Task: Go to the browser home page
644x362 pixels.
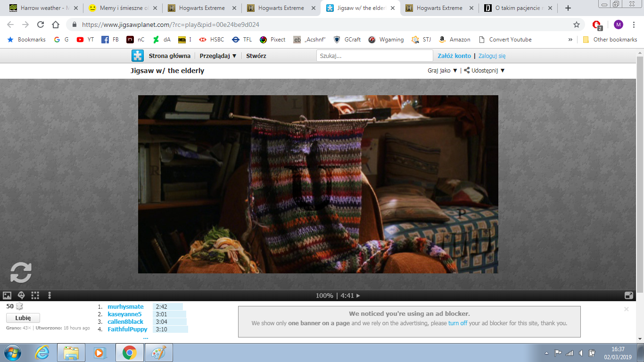Action: coord(56,25)
